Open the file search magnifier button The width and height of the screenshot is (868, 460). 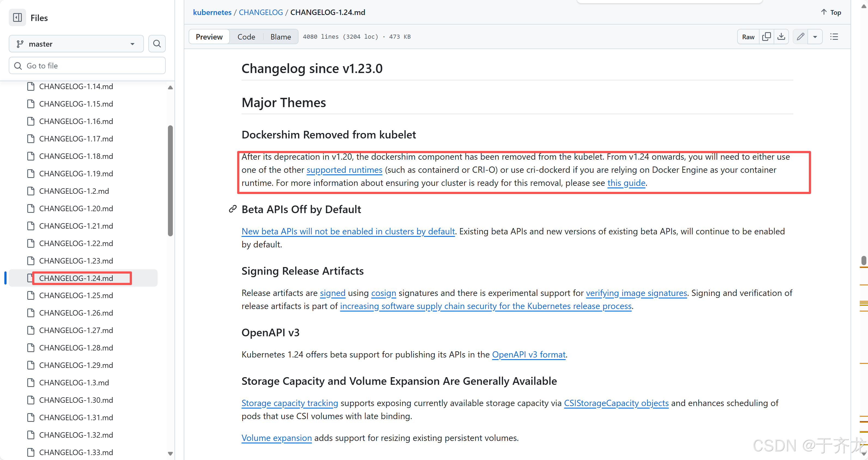click(157, 44)
